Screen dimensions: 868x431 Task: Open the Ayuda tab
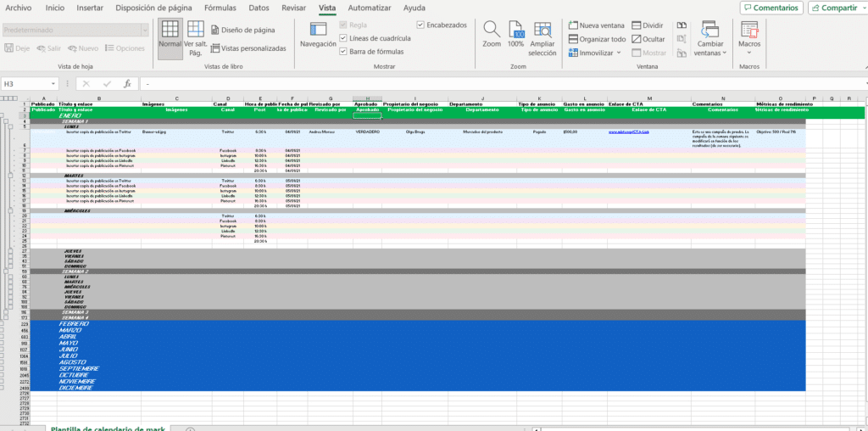tap(415, 8)
